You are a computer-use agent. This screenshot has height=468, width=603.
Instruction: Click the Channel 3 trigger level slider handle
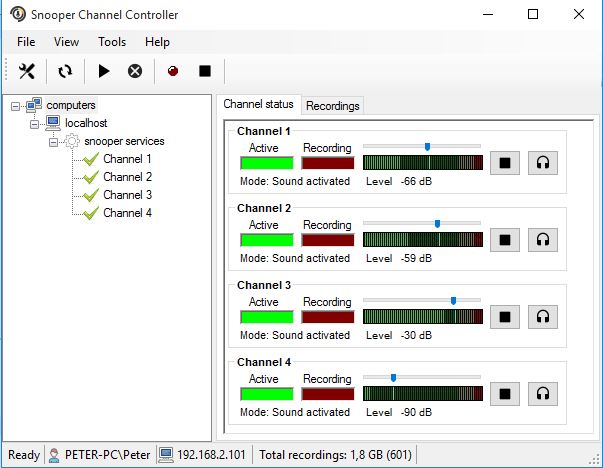pyautogui.click(x=453, y=300)
